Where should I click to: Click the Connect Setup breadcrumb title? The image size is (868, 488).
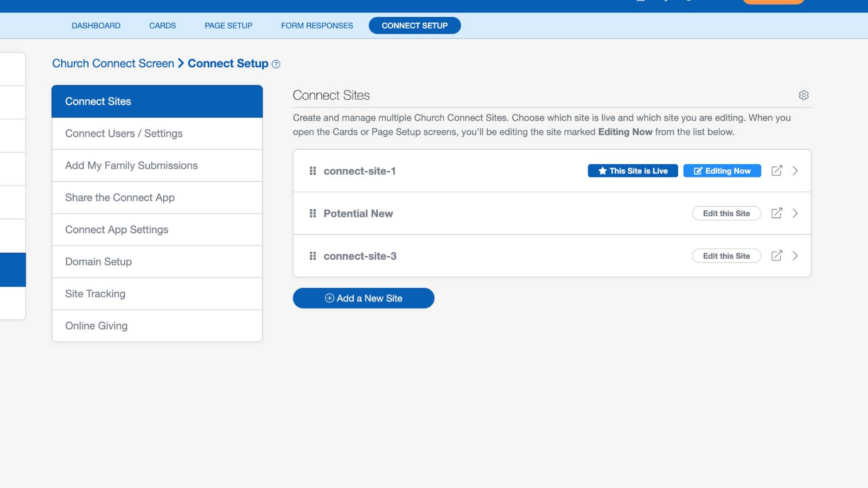[x=228, y=63]
